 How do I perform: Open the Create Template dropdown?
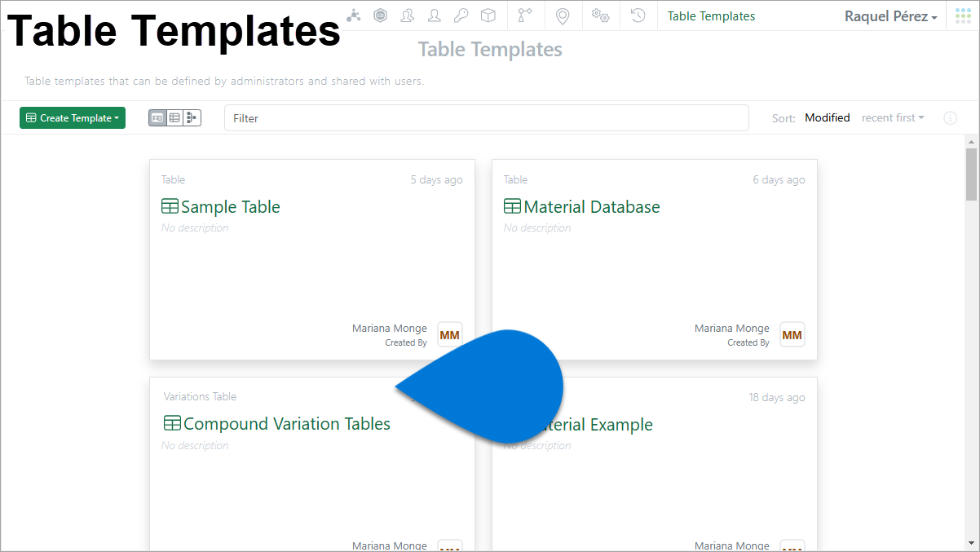click(x=73, y=118)
